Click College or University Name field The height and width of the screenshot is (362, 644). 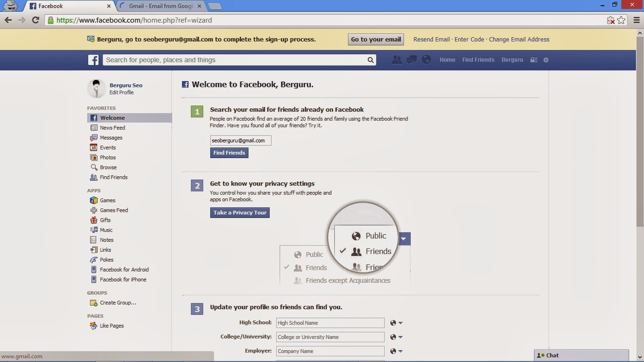point(330,337)
